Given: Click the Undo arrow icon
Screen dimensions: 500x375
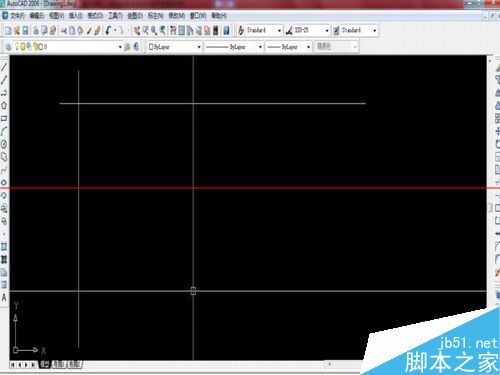Looking at the screenshot, I should [108, 31].
